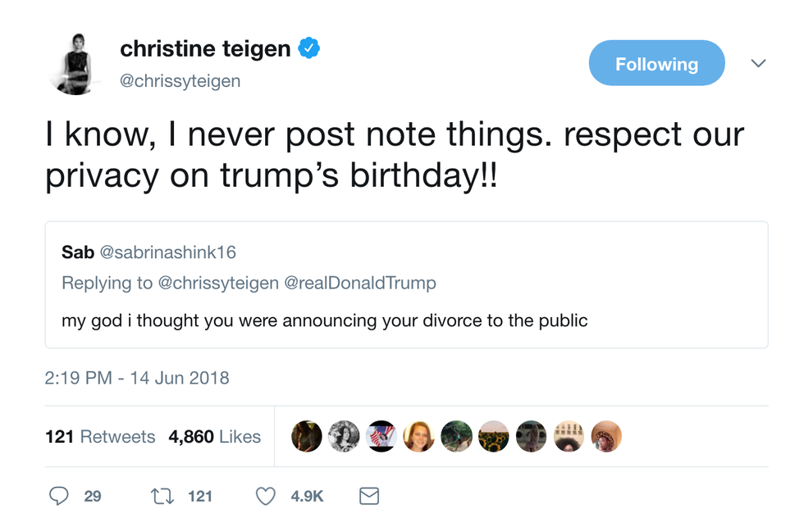
Task: Select the first liker avatar thumbnail
Action: pyautogui.click(x=306, y=436)
